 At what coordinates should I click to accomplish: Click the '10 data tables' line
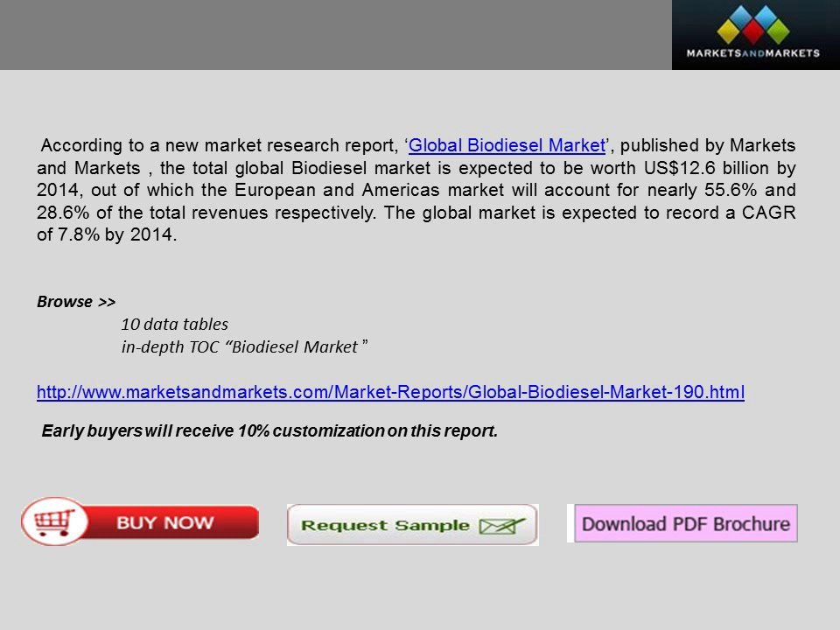175,325
